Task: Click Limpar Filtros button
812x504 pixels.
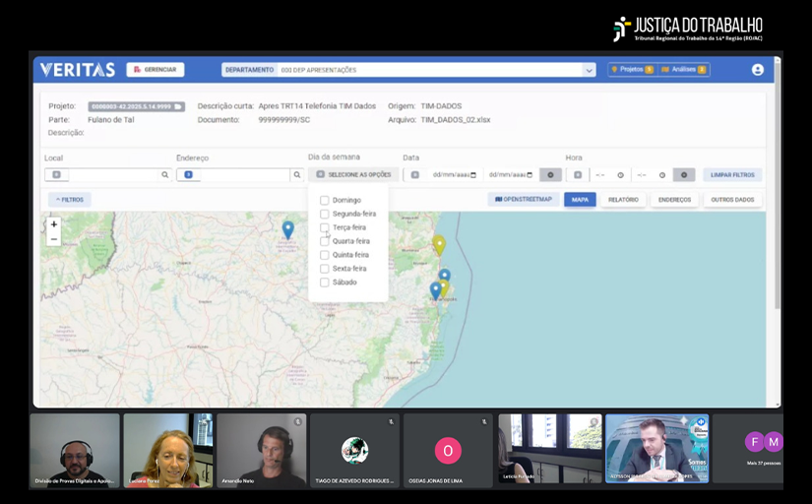Action: [732, 175]
